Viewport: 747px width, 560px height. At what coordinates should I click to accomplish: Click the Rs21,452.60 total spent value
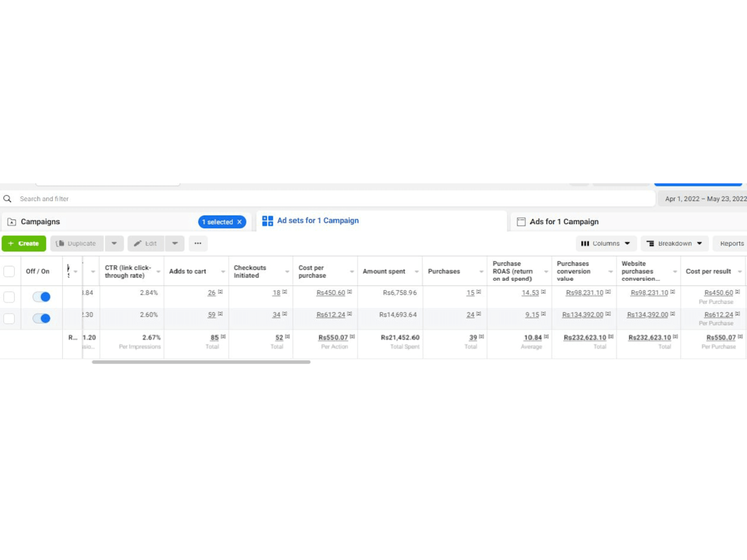(400, 337)
